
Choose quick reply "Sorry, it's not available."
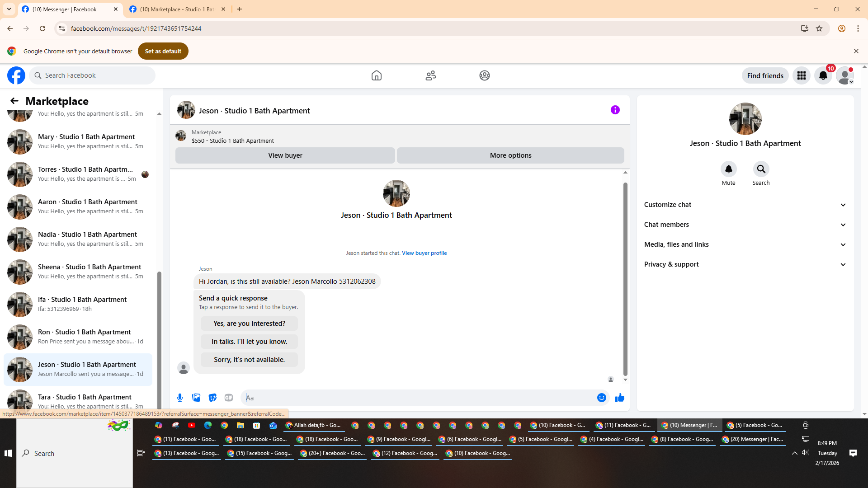click(x=249, y=360)
